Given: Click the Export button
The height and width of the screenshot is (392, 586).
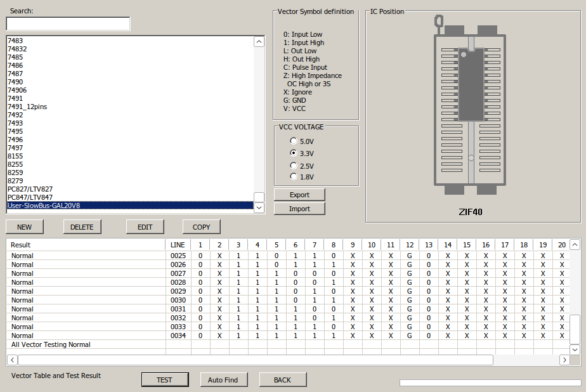Looking at the screenshot, I should click(299, 195).
